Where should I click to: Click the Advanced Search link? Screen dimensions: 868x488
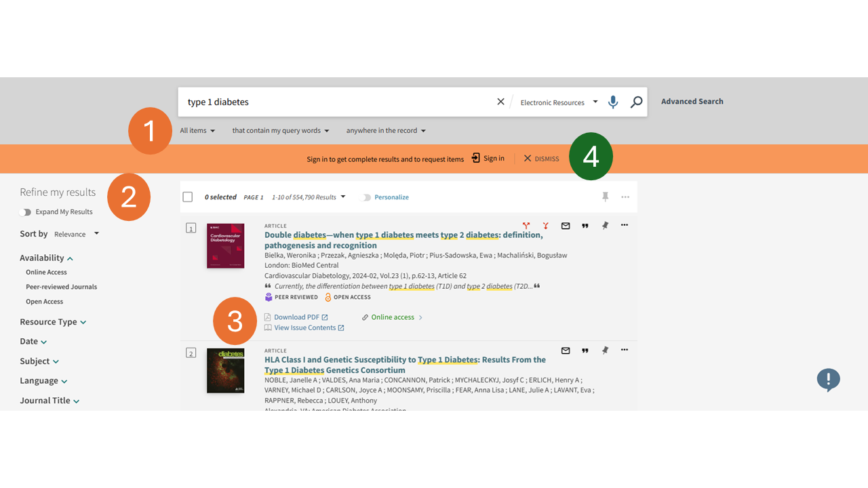pos(692,102)
